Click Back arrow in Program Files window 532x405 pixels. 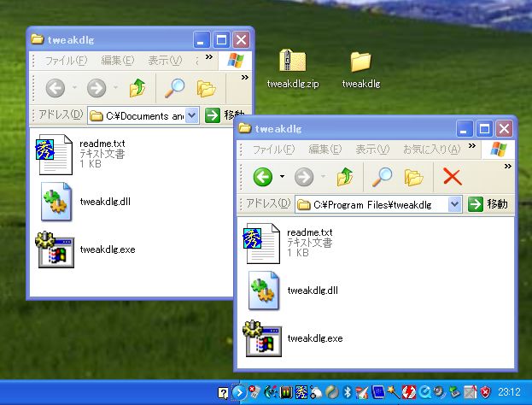click(263, 177)
